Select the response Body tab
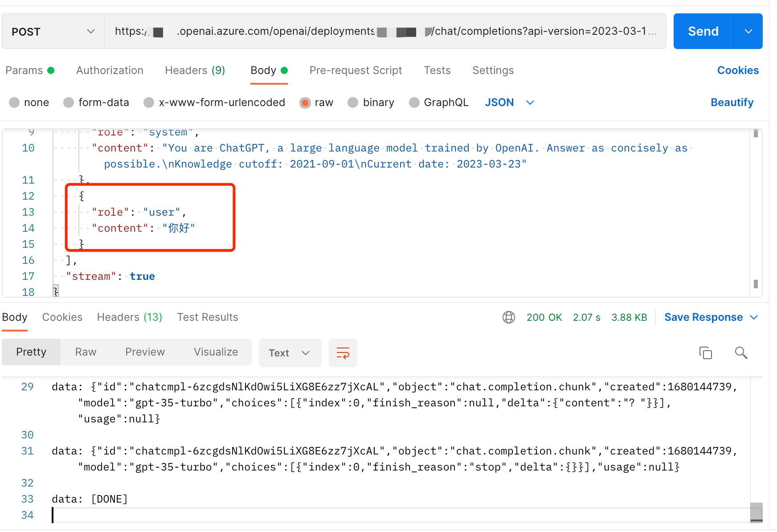The width and height of the screenshot is (777, 532). point(15,317)
